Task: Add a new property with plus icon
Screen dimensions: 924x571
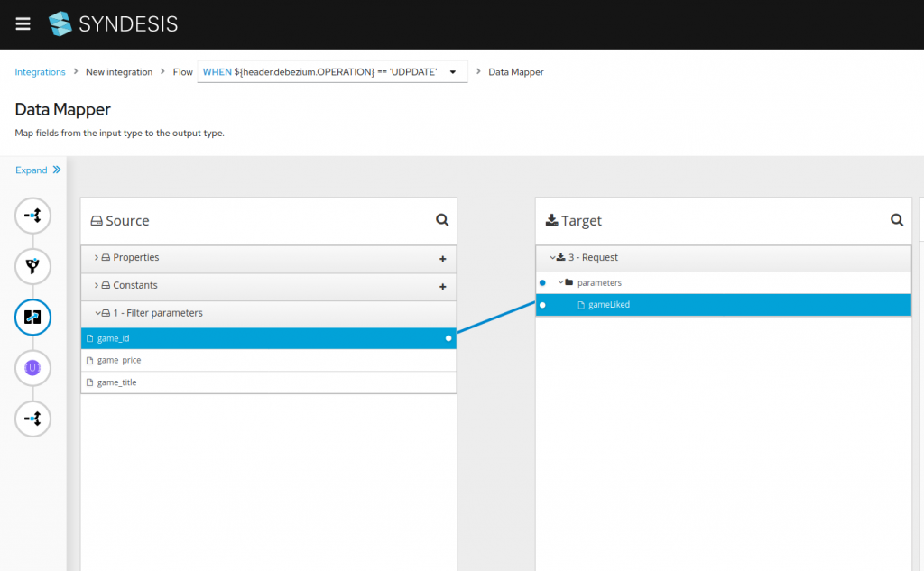Action: click(442, 259)
